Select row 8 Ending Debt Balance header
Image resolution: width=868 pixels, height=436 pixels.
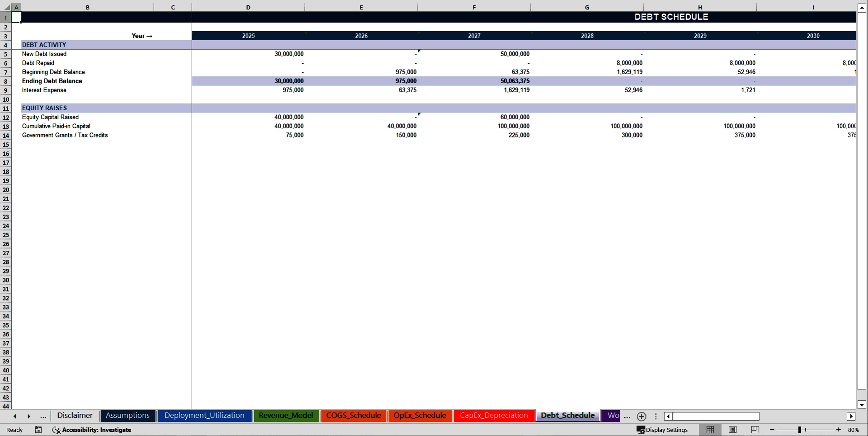click(x=5, y=81)
